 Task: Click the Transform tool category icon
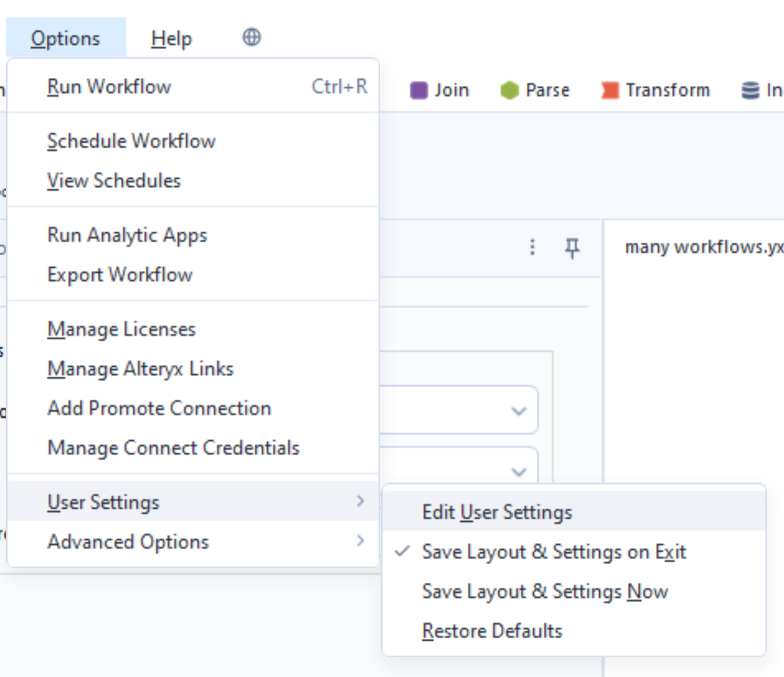[608, 90]
